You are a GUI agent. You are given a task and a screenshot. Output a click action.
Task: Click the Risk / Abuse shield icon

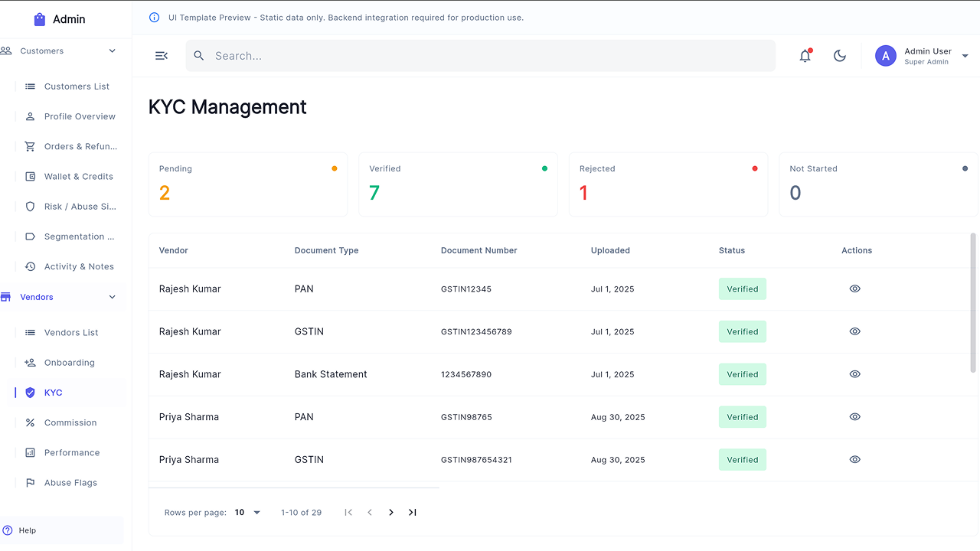[31, 207]
